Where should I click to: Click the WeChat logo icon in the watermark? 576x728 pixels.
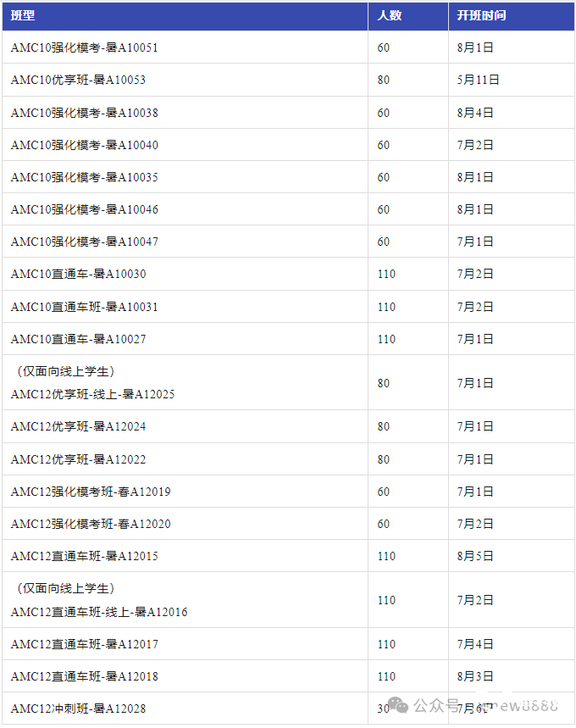pyautogui.click(x=398, y=705)
